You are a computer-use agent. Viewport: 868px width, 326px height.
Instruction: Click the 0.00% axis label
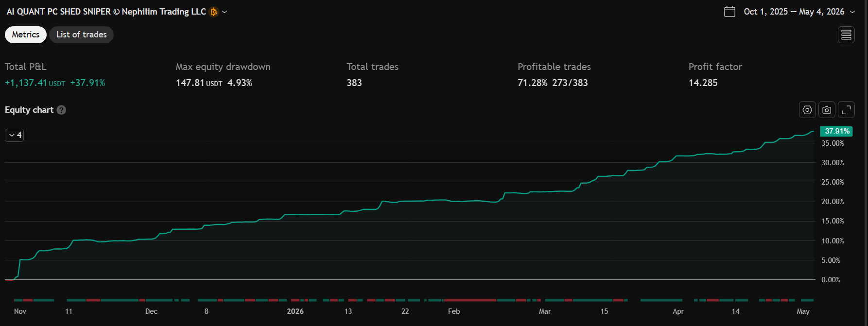831,280
